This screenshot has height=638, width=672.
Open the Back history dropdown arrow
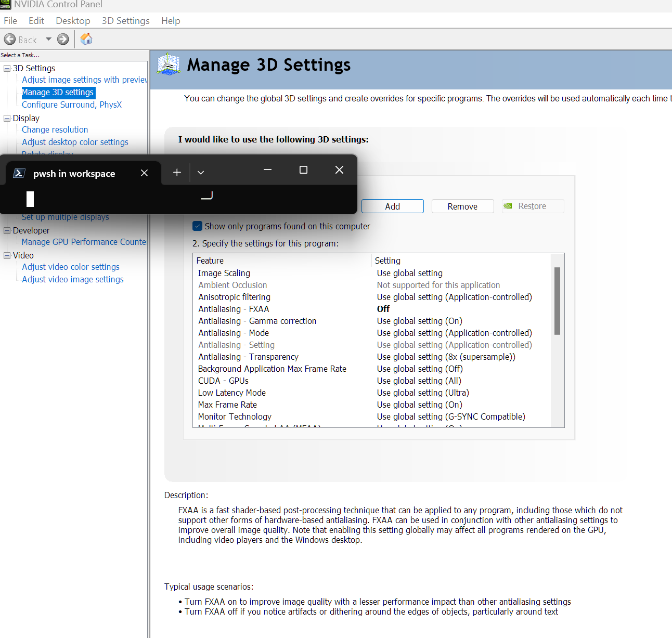click(48, 40)
